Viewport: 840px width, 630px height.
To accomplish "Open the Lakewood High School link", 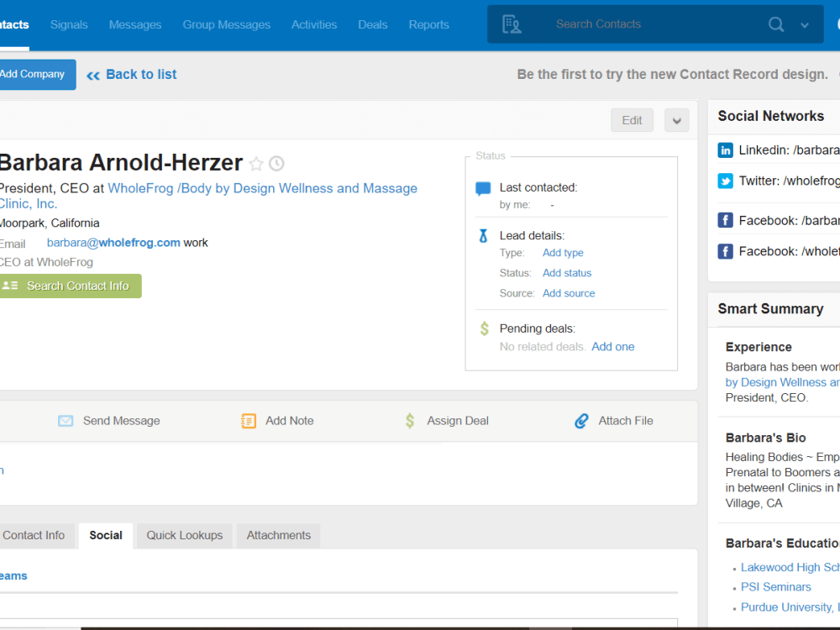I will tap(790, 567).
